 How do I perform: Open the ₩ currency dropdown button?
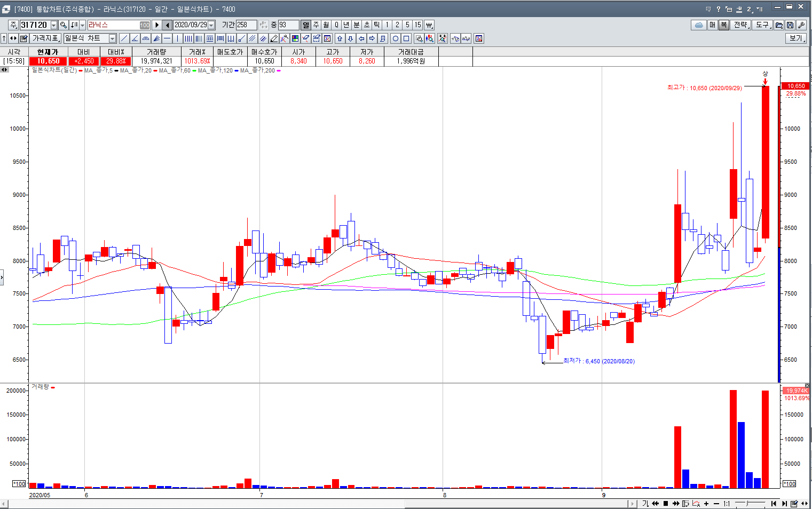[429, 25]
